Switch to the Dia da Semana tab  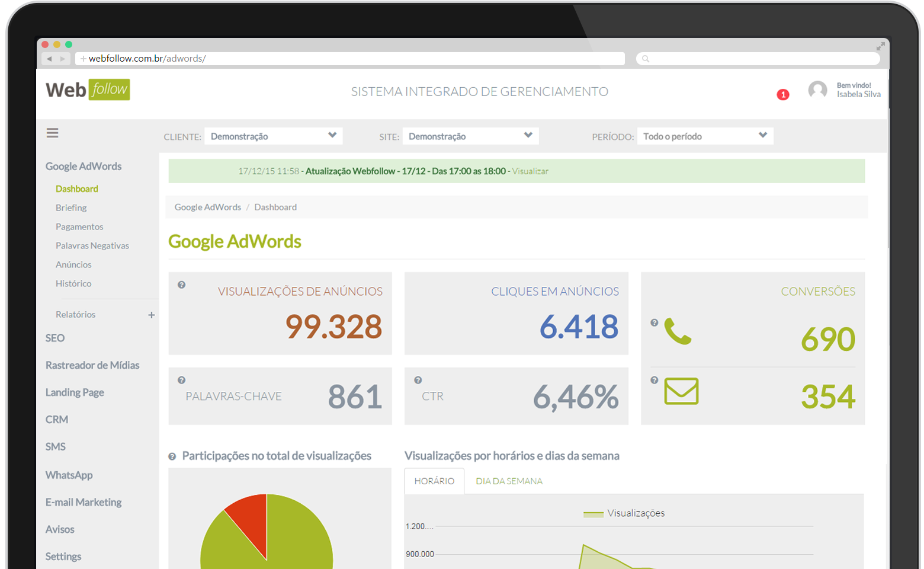(x=509, y=481)
